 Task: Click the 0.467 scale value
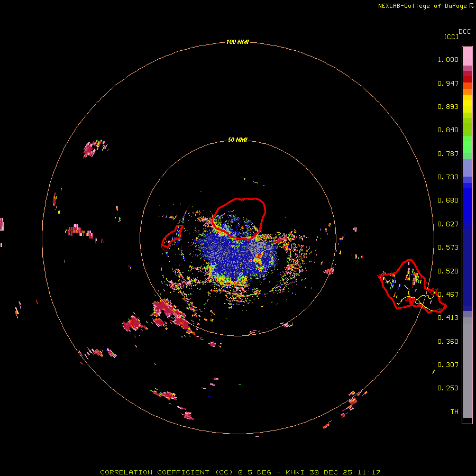[x=448, y=295]
